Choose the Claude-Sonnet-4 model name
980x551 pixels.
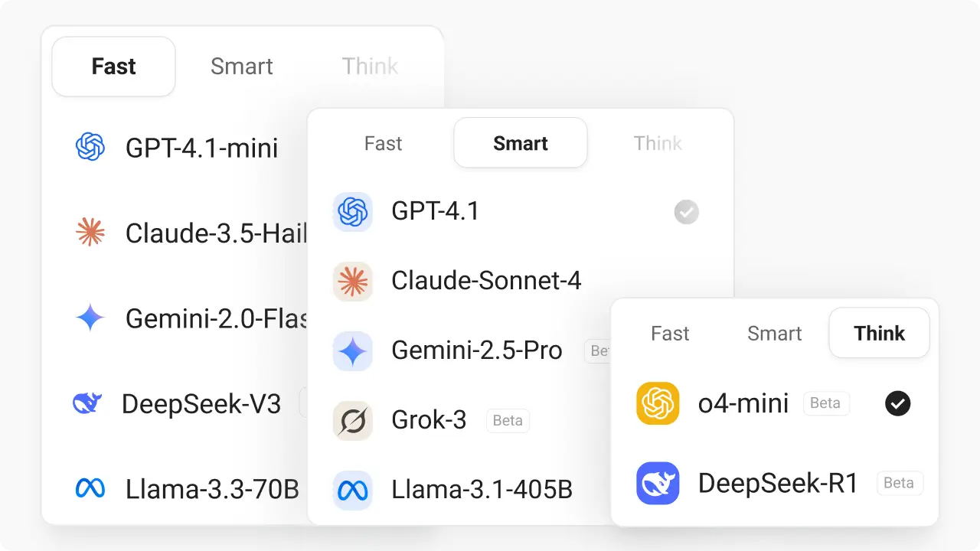[x=486, y=281]
